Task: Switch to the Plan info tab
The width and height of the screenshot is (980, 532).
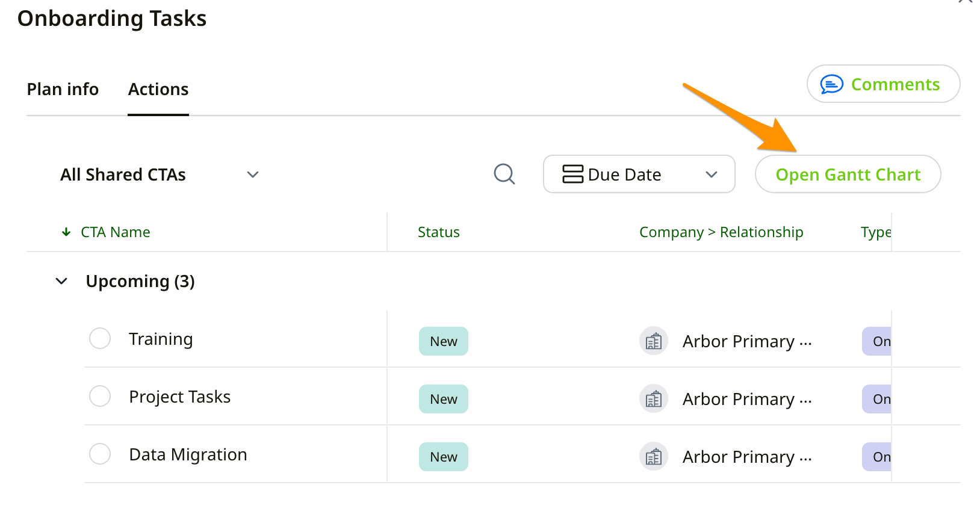Action: (x=63, y=90)
